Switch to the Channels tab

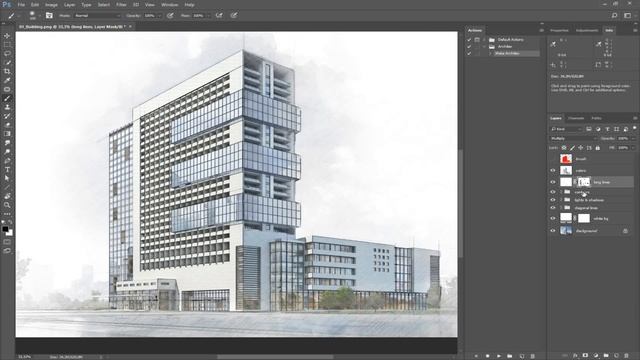(576, 118)
